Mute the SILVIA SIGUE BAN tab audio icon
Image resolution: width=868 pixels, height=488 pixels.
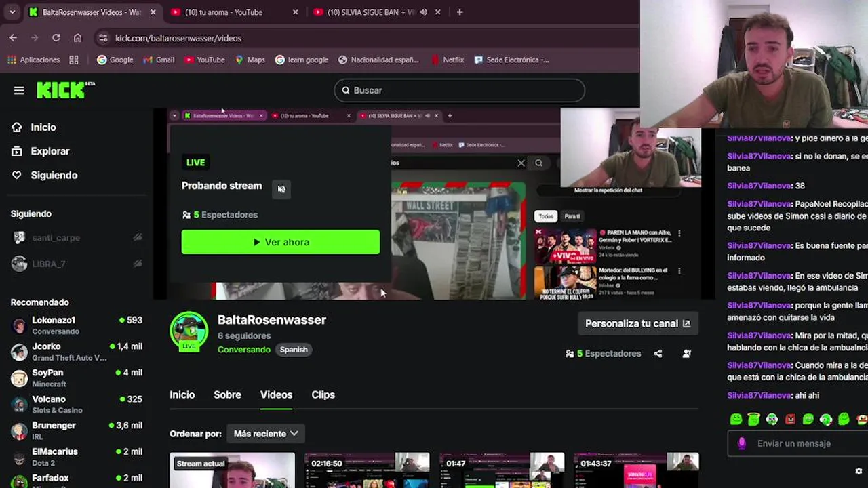tap(423, 12)
